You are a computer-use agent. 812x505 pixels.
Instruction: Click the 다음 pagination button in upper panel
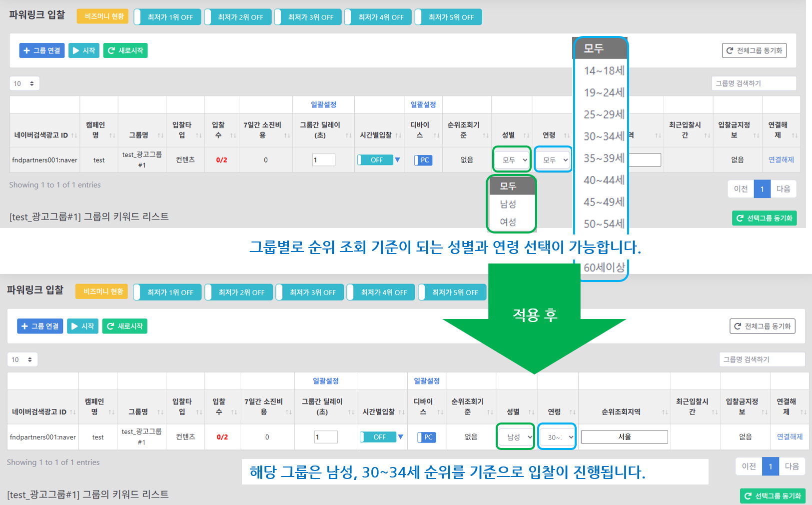point(783,189)
